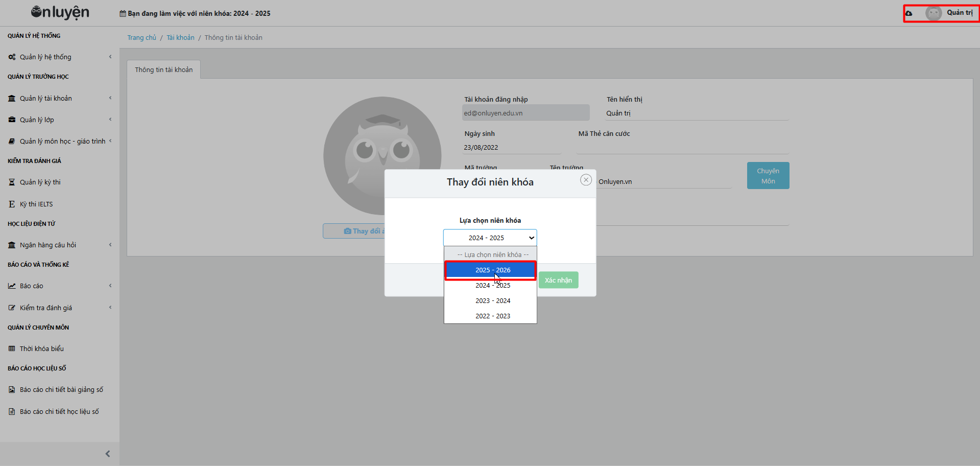Viewport: 980px width, 466px height.
Task: Switch to Thông tin tài khoản tab
Action: tap(163, 70)
